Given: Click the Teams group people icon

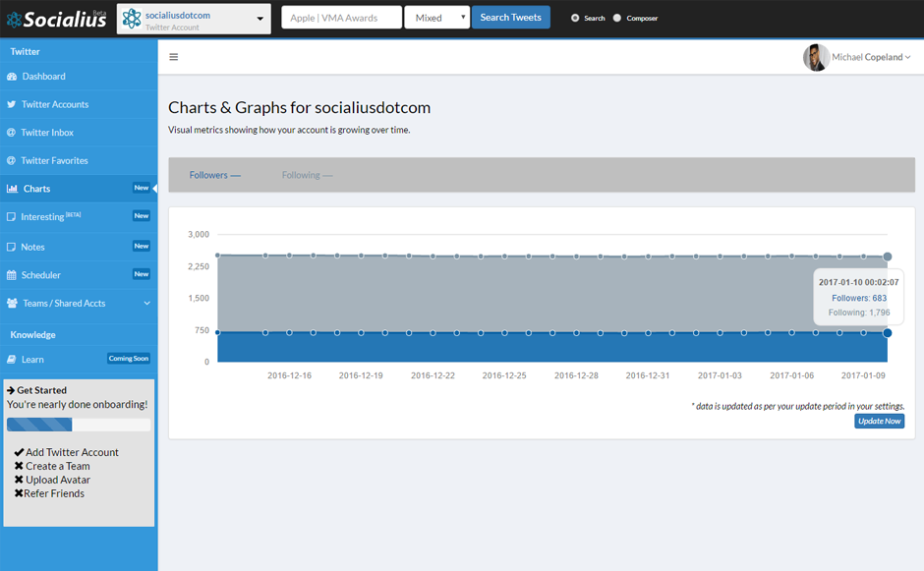Looking at the screenshot, I should [13, 304].
